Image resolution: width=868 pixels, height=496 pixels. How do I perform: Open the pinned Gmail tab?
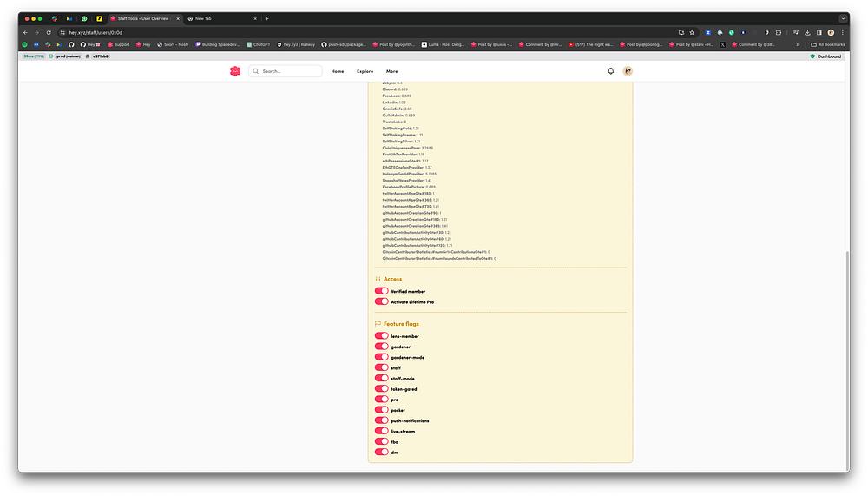69,18
